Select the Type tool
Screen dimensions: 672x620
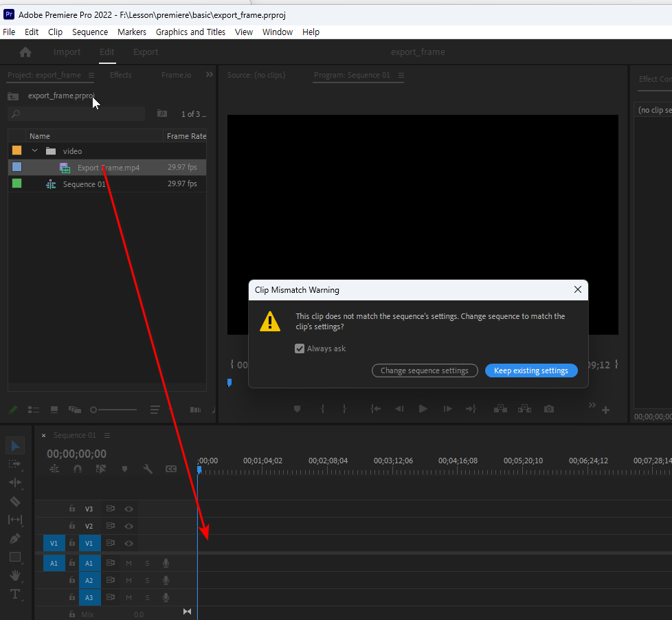pos(15,594)
